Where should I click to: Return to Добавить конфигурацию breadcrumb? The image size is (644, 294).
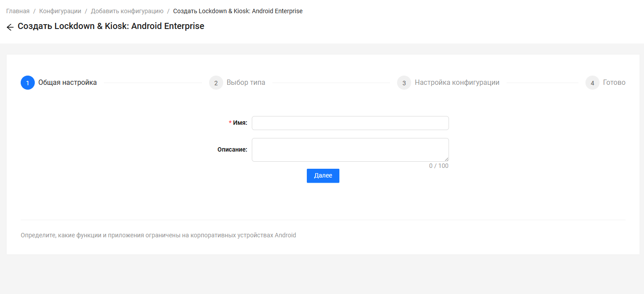127,11
